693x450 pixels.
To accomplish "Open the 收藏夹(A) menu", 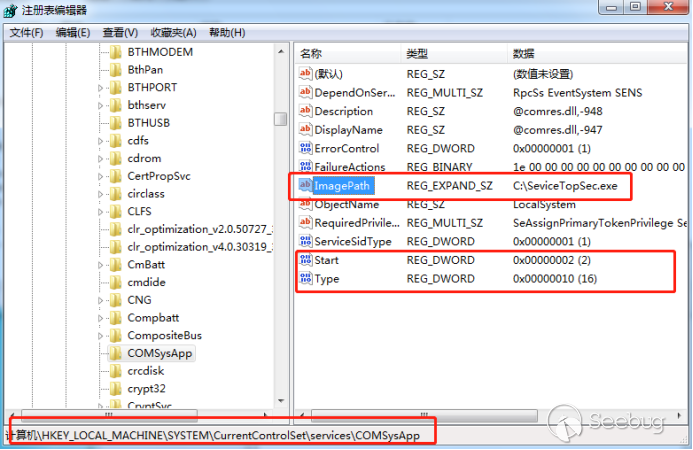I will tap(173, 33).
